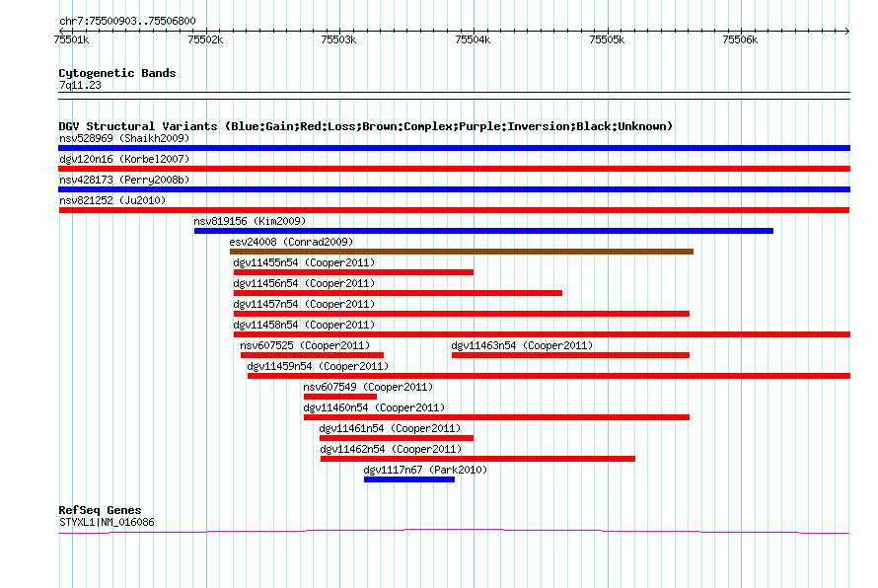Open dgv11463n54 (Cooper2011) label
This screenshot has height=588, width=878.
pos(522,345)
